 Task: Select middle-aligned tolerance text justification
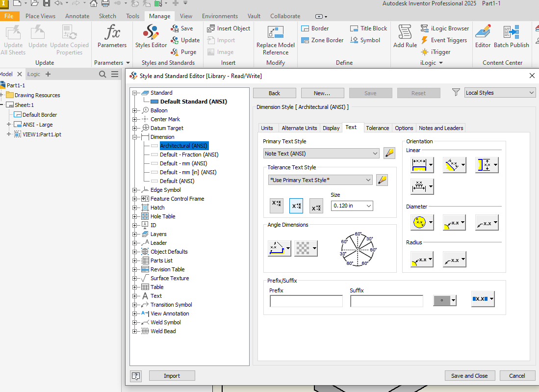296,206
